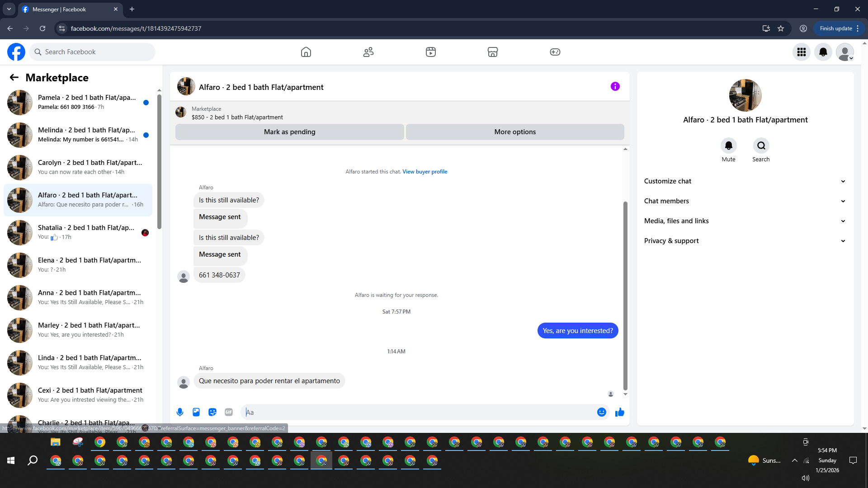Open Pamela's apartment conversation
The height and width of the screenshot is (488, 868).
point(78,103)
